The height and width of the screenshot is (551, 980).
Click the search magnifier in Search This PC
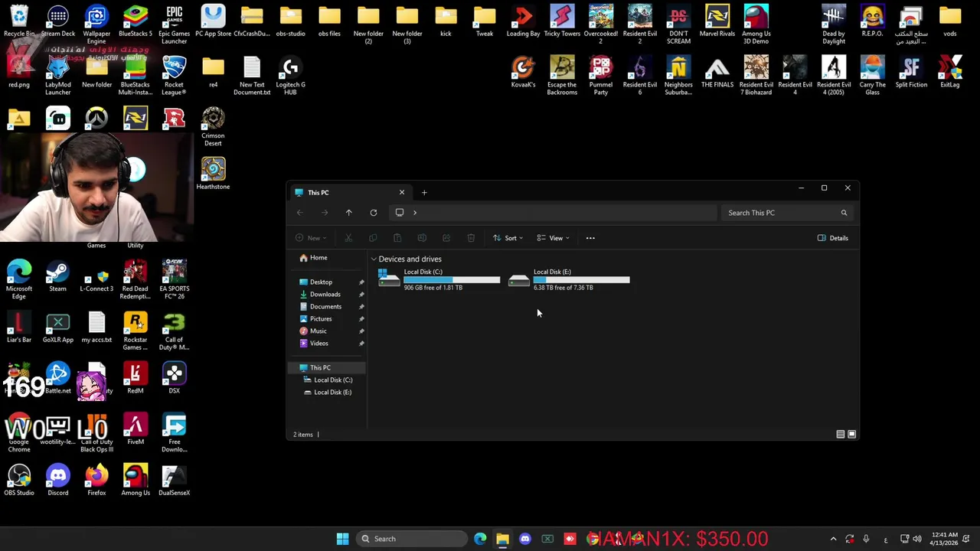coord(844,213)
